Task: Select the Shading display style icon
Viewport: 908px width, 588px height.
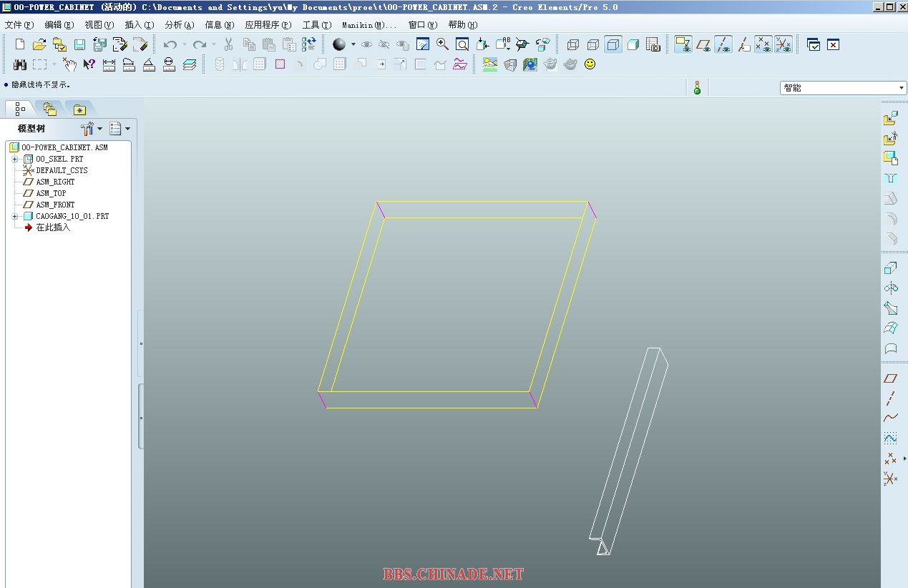Action: tap(633, 44)
